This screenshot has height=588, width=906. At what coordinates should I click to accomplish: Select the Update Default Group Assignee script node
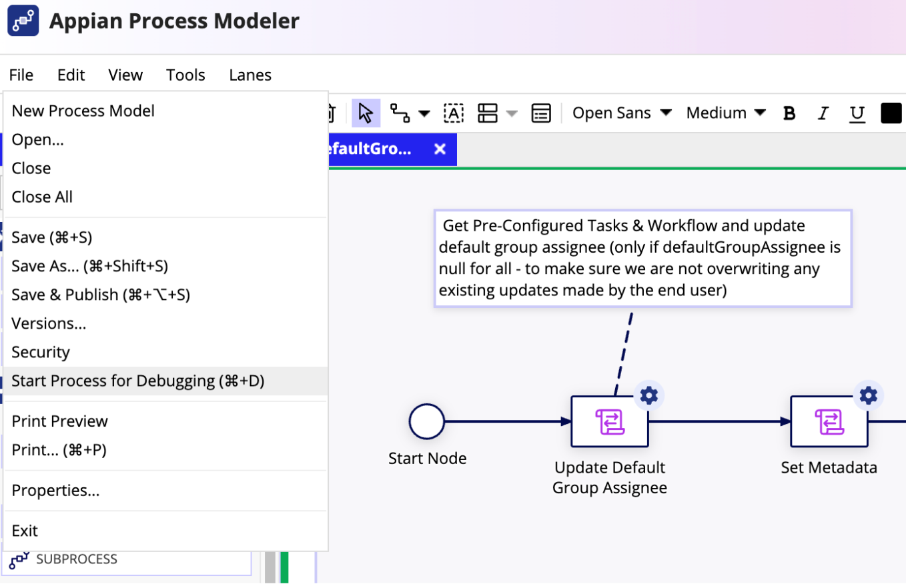[610, 421]
